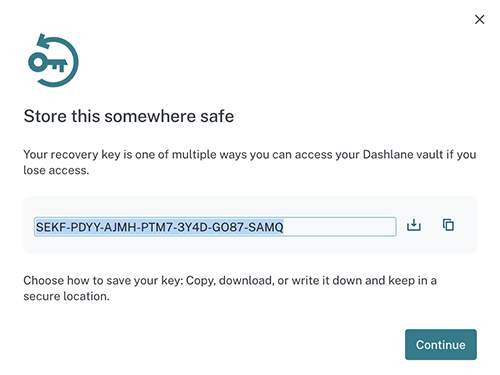Screen dimensions: 500x375
Task: Download the recovery key file
Action: 414,225
